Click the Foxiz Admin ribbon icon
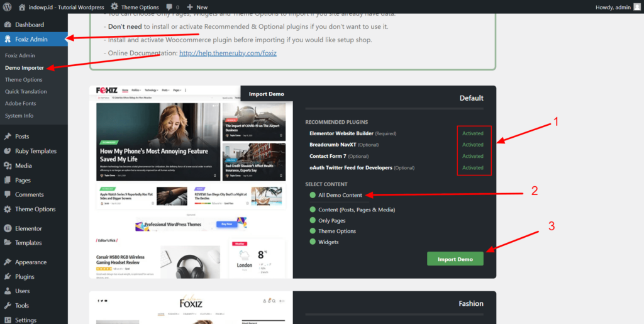644x324 pixels. pyautogui.click(x=8, y=40)
